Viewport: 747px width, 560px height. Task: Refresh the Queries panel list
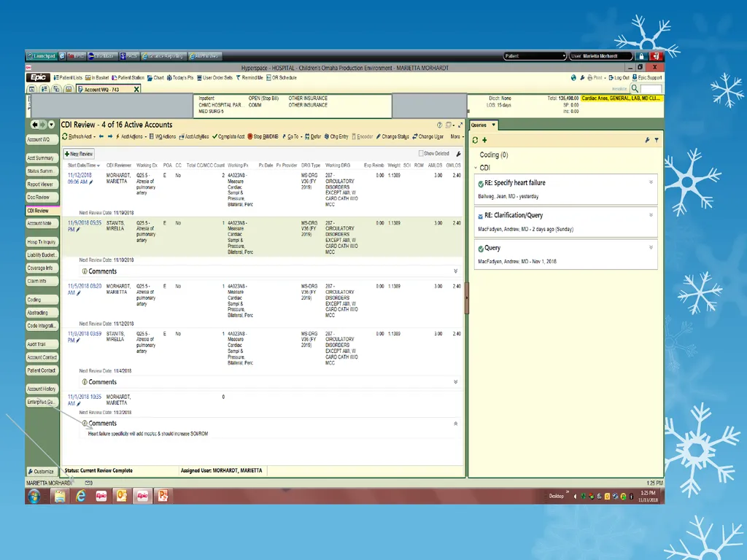[475, 140]
